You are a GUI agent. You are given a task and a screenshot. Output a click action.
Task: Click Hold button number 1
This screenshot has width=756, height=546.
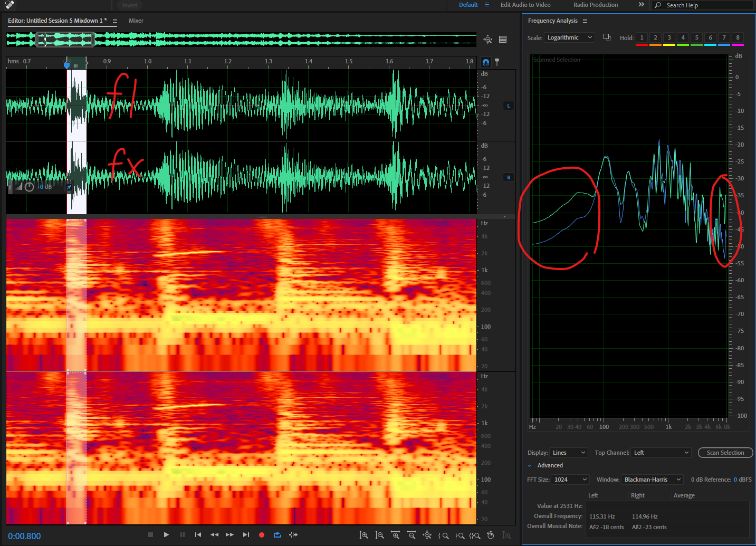point(642,37)
